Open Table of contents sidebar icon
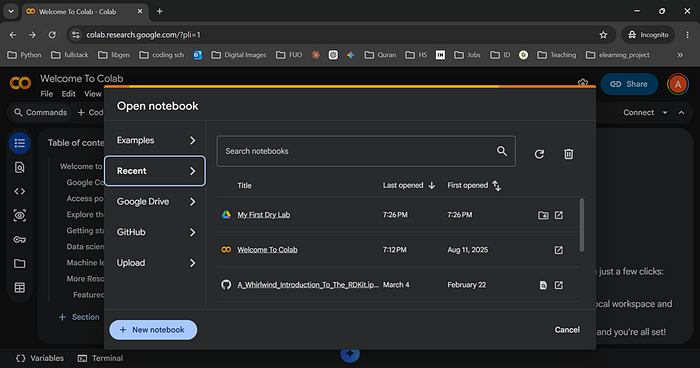Image resolution: width=700 pixels, height=368 pixels. click(x=20, y=143)
